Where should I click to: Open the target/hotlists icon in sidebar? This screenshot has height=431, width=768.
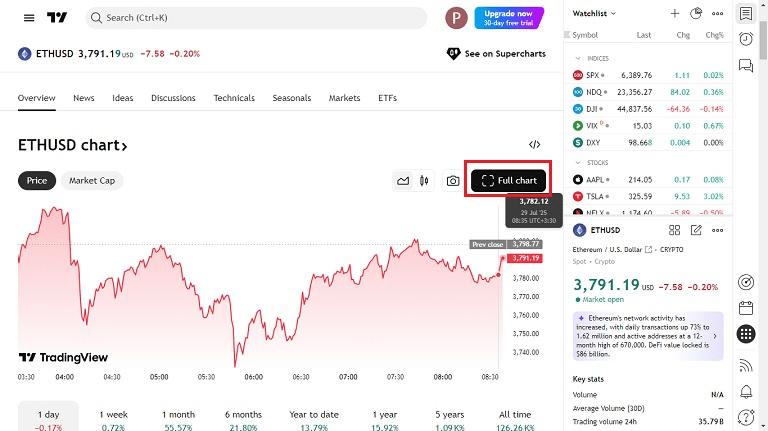click(x=746, y=282)
